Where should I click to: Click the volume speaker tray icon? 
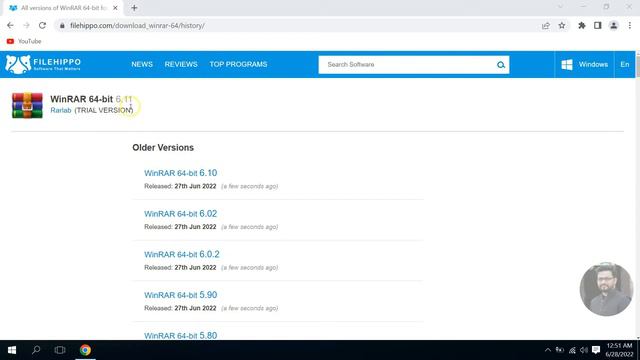pos(584,350)
